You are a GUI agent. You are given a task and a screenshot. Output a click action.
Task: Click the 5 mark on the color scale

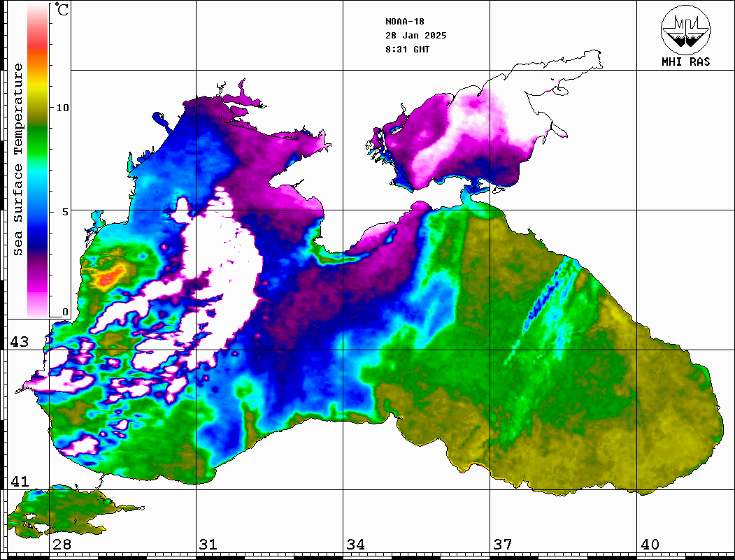(66, 212)
